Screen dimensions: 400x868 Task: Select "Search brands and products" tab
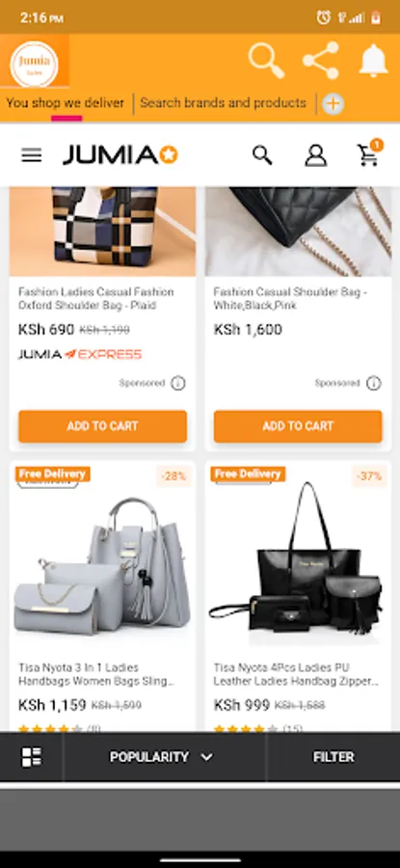tap(223, 103)
